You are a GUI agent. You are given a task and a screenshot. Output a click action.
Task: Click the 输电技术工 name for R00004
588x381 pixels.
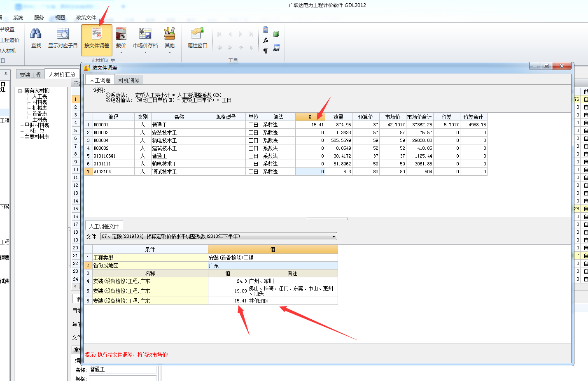pyautogui.click(x=179, y=140)
